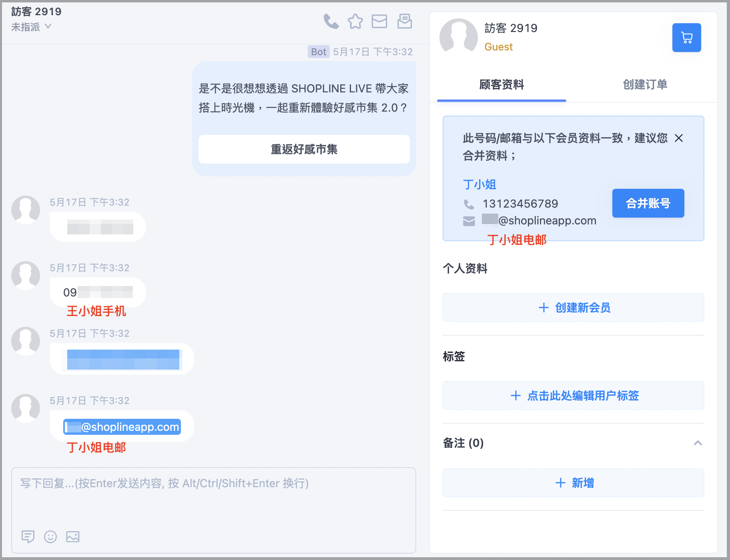Click the 重返好感市集 bot button

(x=304, y=149)
